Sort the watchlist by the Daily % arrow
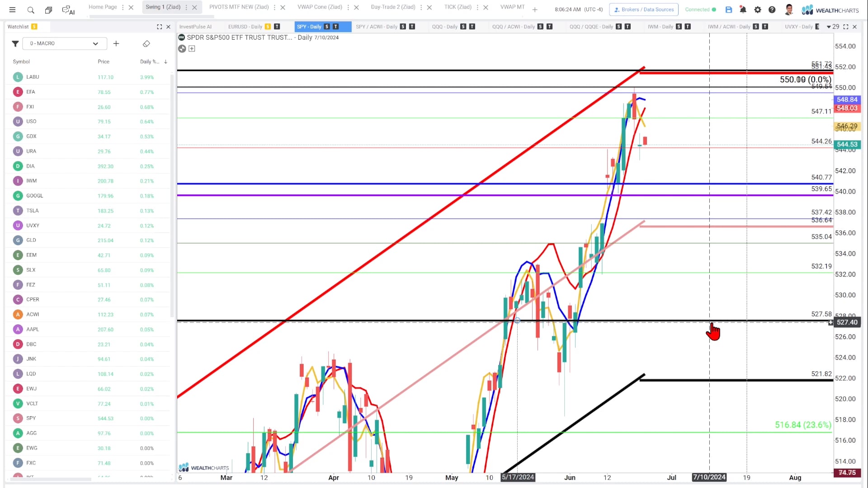Screen dimensions: 868x488 [x=165, y=61]
